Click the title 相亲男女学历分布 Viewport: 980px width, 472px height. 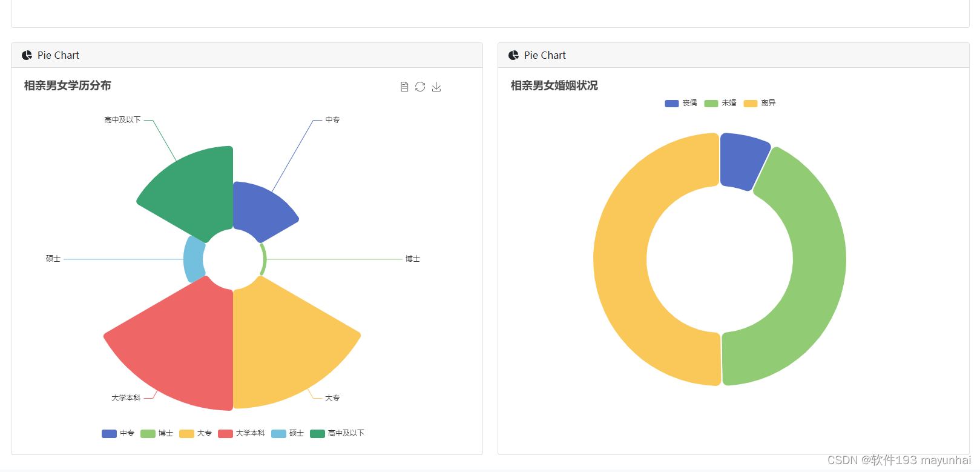pos(68,85)
